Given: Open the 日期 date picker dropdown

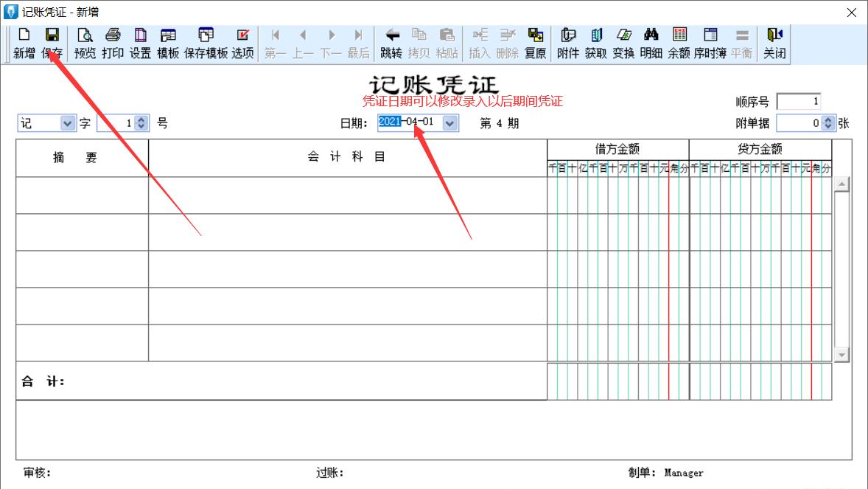Looking at the screenshot, I should tap(449, 122).
